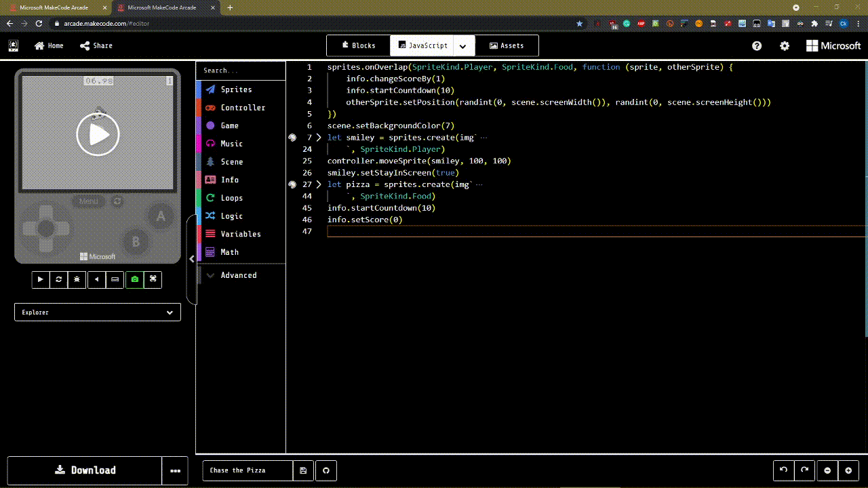The height and width of the screenshot is (488, 868).
Task: Open the Chrome profile avatar Ck
Action: pos(844,23)
